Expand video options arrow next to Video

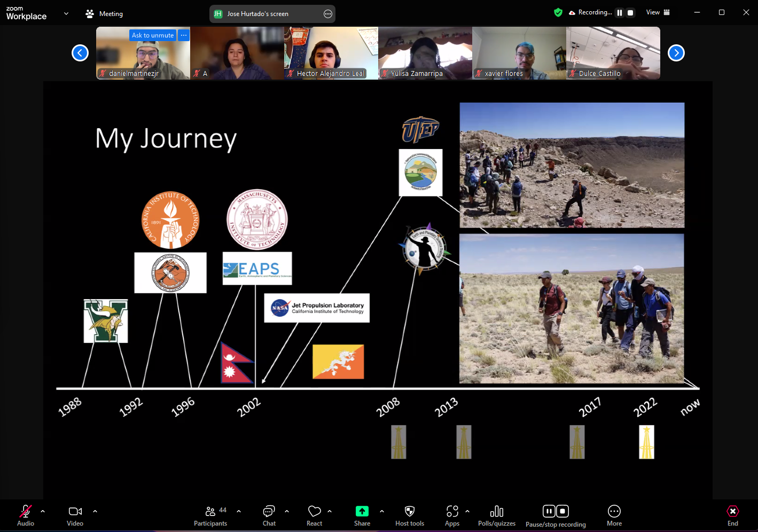pyautogui.click(x=95, y=511)
